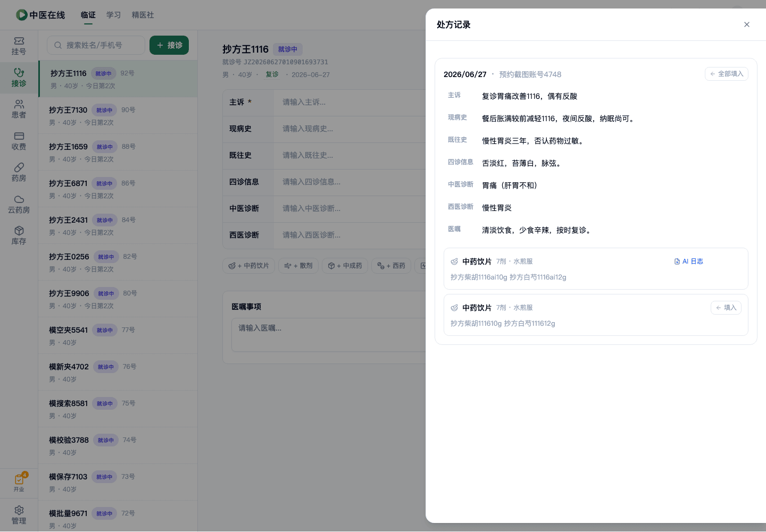This screenshot has width=766, height=532.
Task: Open the AI 日志 link
Action: (x=689, y=261)
